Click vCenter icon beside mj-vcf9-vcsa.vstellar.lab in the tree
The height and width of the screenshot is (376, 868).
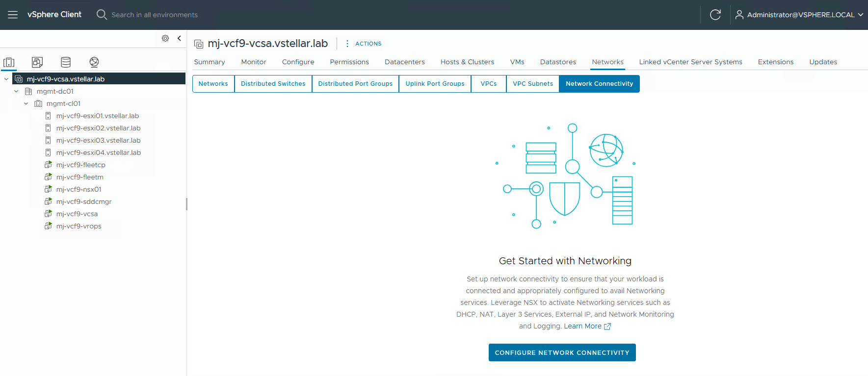pos(19,79)
